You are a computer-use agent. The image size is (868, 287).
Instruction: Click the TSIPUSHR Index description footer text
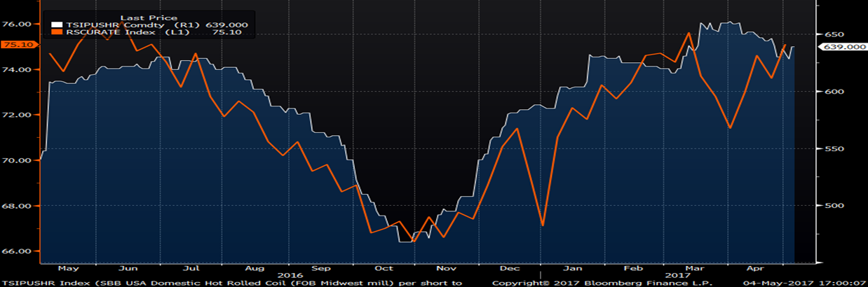pyautogui.click(x=231, y=283)
